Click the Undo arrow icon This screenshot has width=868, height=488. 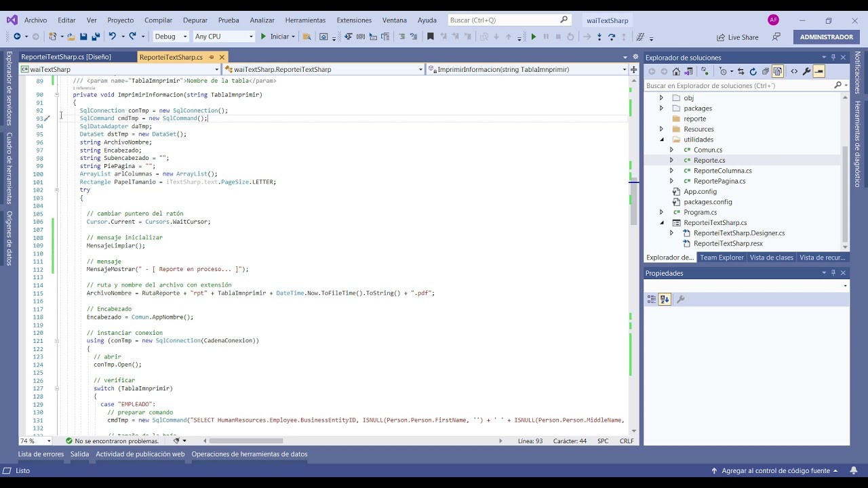(x=113, y=37)
